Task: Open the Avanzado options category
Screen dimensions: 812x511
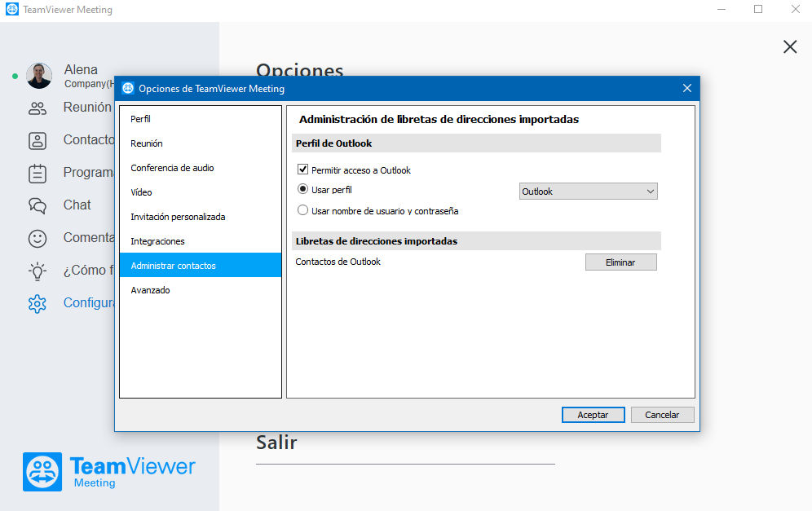Action: tap(201, 290)
